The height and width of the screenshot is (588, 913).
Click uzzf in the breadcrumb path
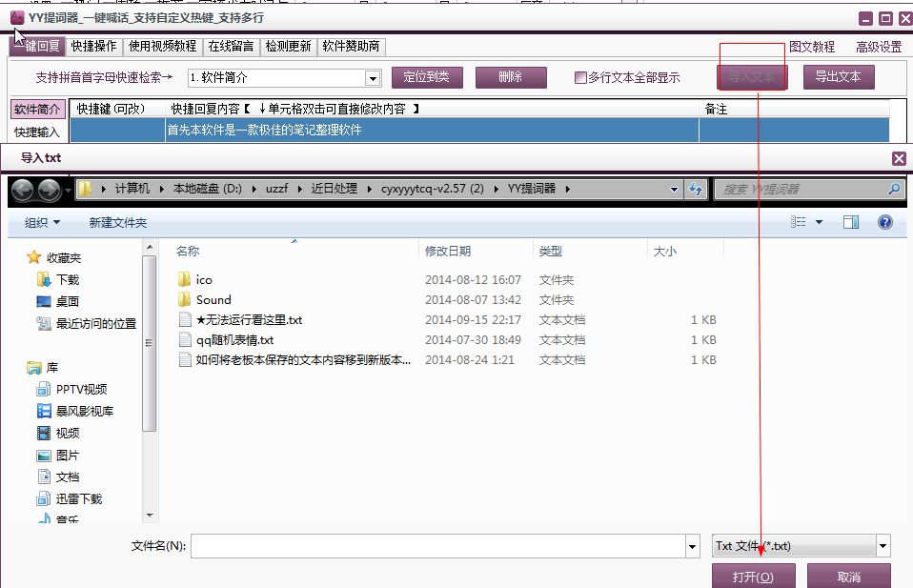[x=276, y=189]
